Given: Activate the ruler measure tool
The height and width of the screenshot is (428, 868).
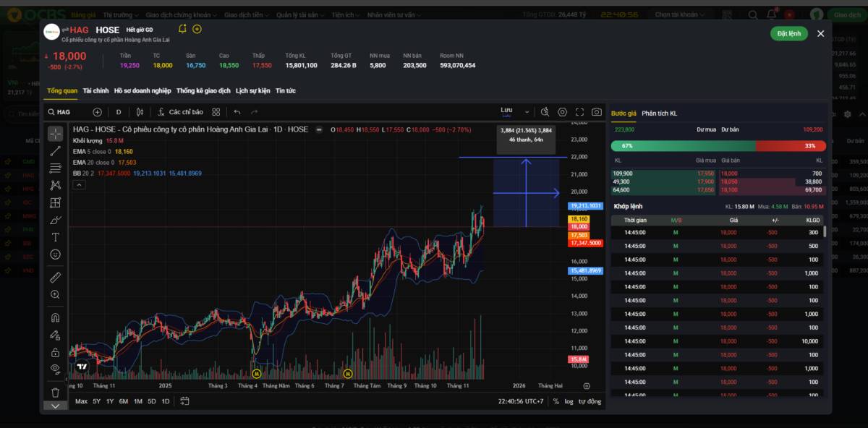Looking at the screenshot, I should 56,277.
